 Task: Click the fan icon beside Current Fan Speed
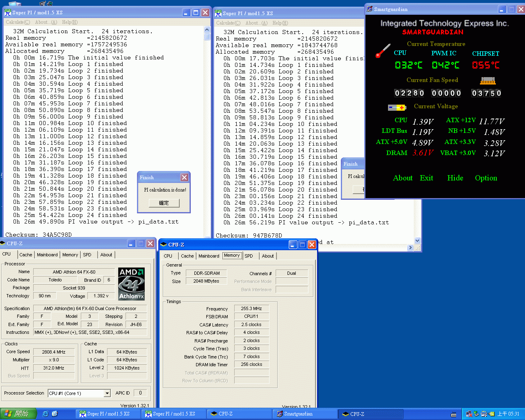click(x=487, y=80)
